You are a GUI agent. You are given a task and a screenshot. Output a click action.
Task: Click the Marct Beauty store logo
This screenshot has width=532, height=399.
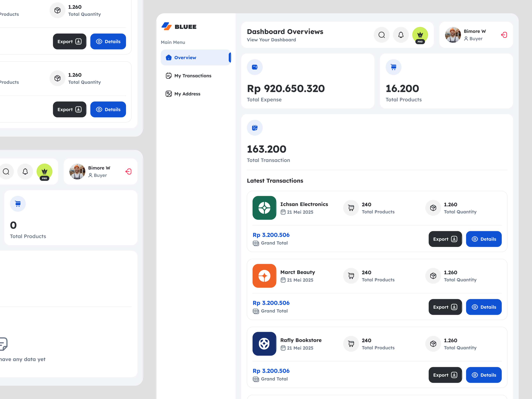(x=264, y=276)
